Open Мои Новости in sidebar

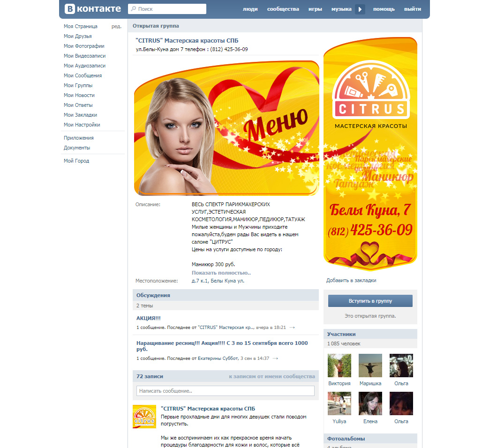[x=79, y=95]
